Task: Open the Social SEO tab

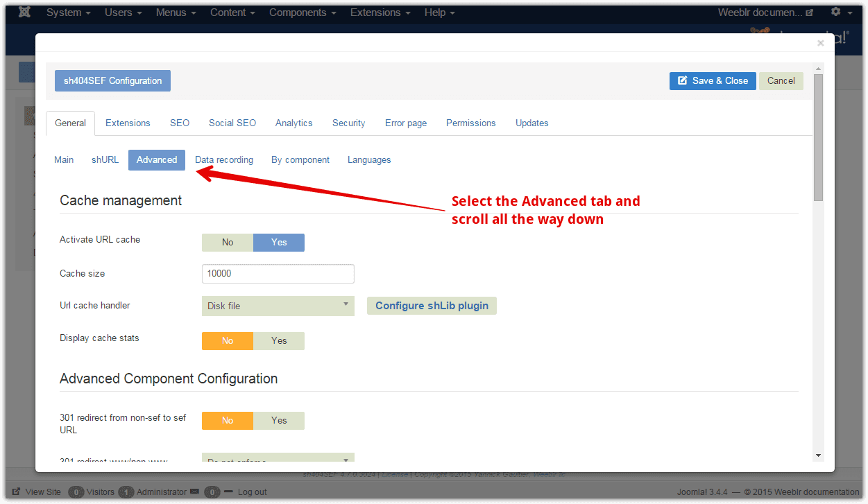Action: pos(232,123)
